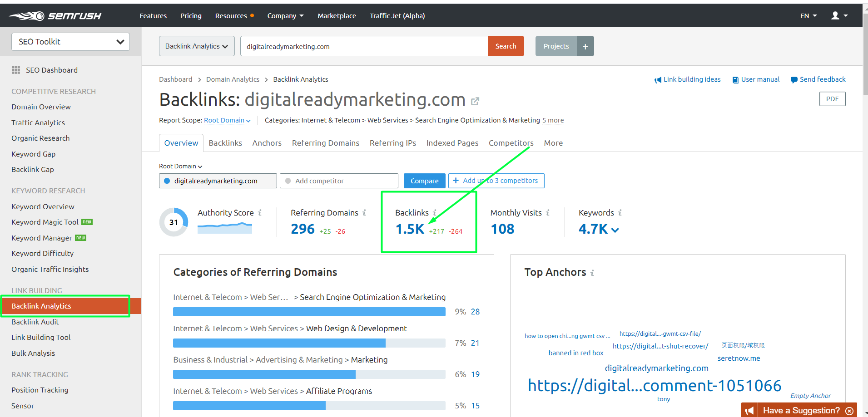This screenshot has height=417, width=868.
Task: Click the info icon next to Authority Score
Action: [x=260, y=212]
